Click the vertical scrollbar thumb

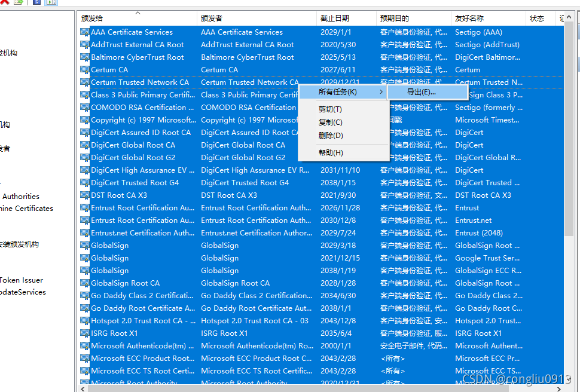click(569, 128)
